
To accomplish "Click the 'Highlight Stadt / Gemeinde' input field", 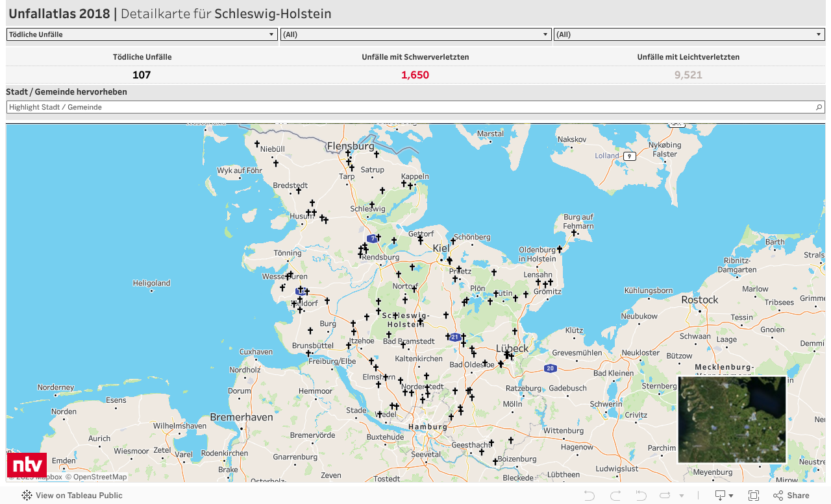I will click(409, 107).
